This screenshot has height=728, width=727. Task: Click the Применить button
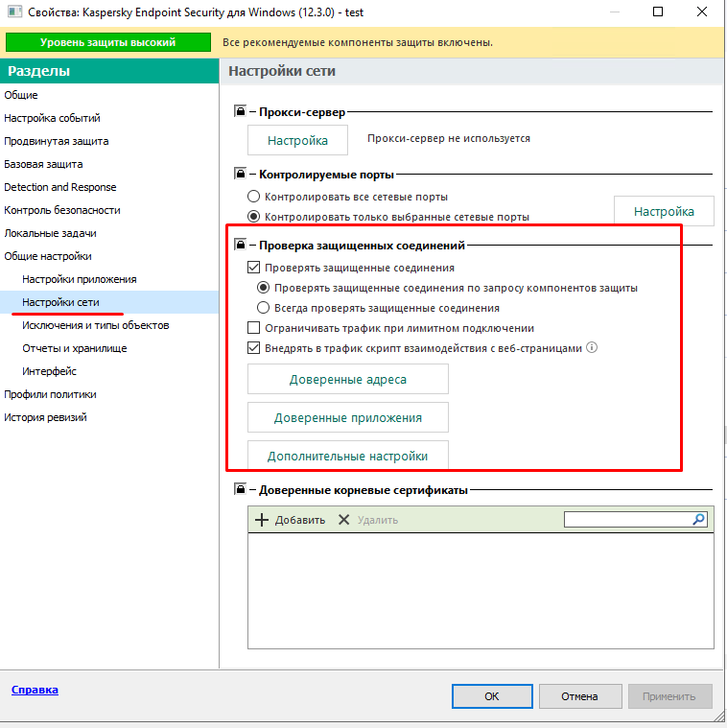669,696
